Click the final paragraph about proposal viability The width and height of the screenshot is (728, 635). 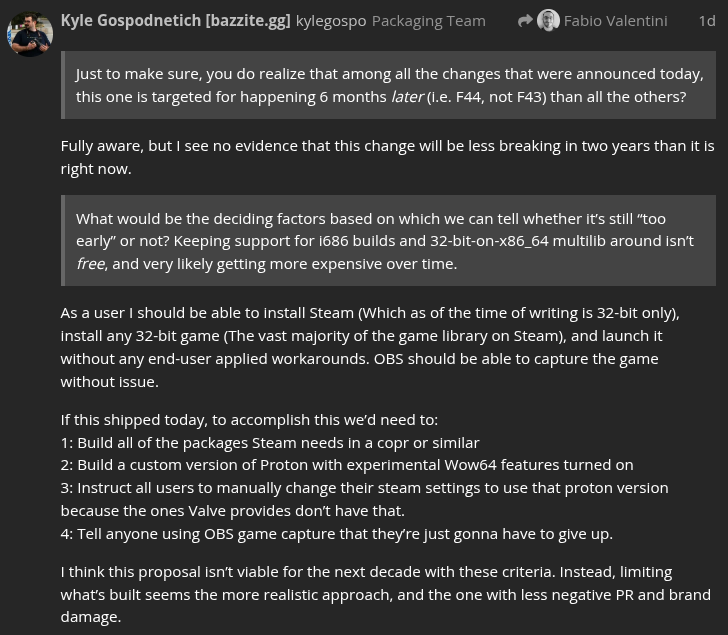385,594
